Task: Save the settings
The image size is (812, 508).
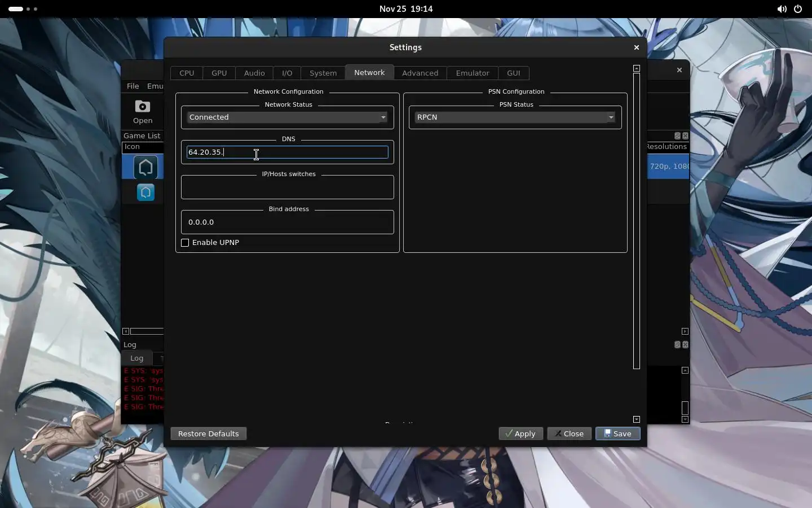Action: [617, 433]
